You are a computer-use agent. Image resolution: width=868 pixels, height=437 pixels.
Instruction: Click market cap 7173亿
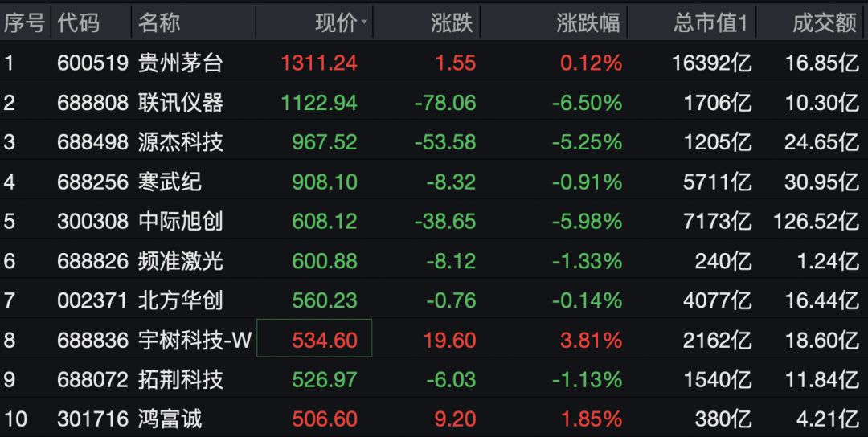point(718,221)
